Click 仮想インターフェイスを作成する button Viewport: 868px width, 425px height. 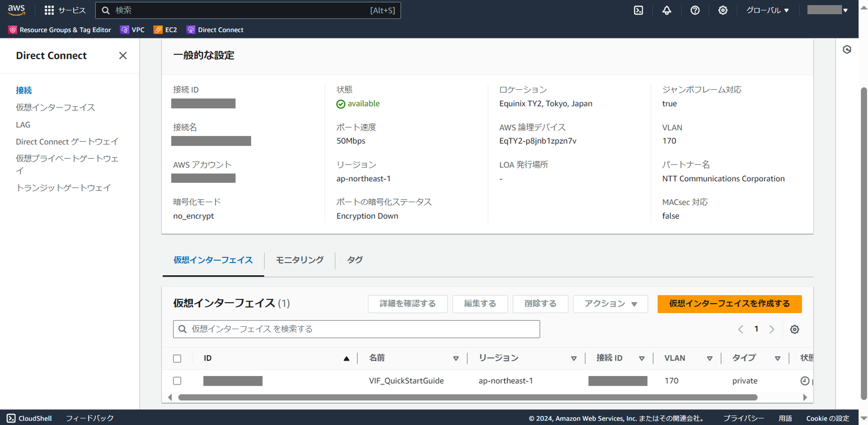pos(729,303)
